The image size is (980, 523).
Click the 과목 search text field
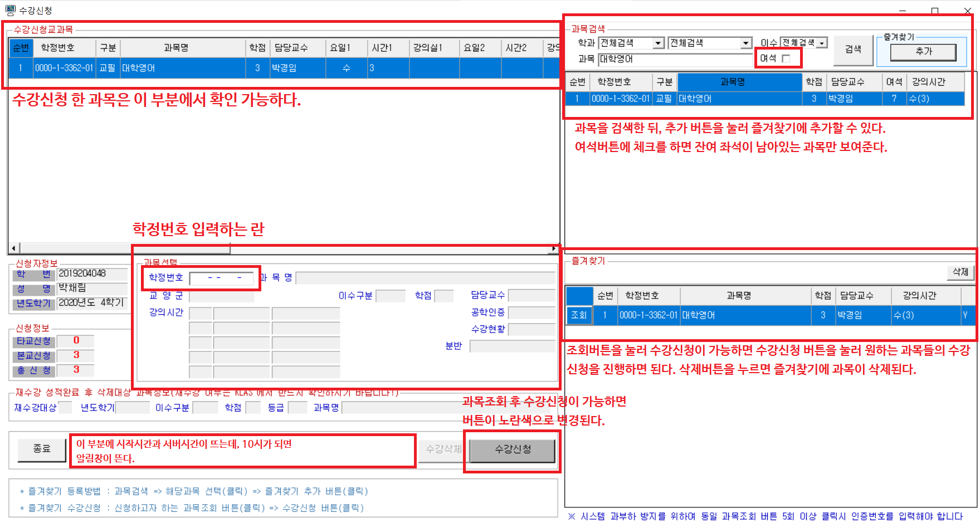675,59
